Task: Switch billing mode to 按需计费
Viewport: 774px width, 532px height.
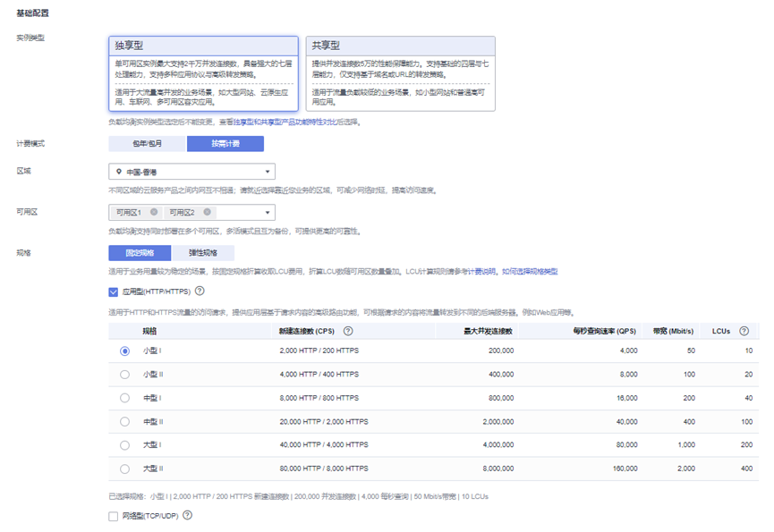Action: coord(225,143)
